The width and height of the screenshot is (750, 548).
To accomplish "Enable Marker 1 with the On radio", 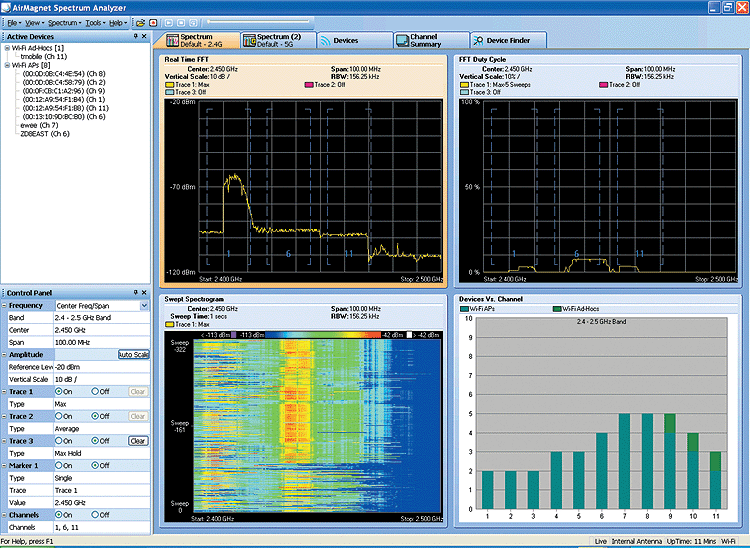I will tap(58, 465).
